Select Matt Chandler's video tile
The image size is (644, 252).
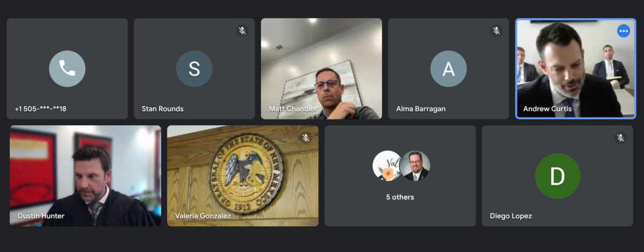[321, 69]
